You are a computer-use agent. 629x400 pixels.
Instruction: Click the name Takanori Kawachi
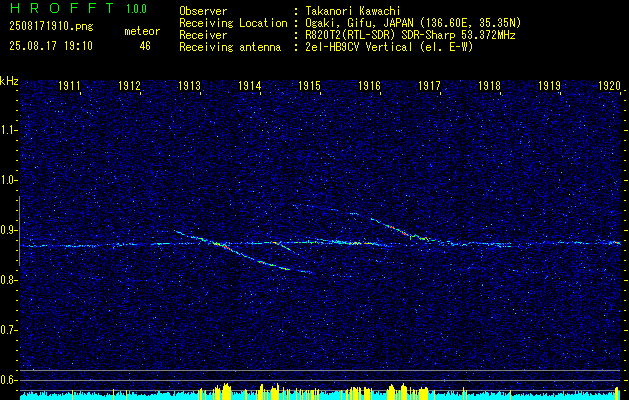(353, 11)
